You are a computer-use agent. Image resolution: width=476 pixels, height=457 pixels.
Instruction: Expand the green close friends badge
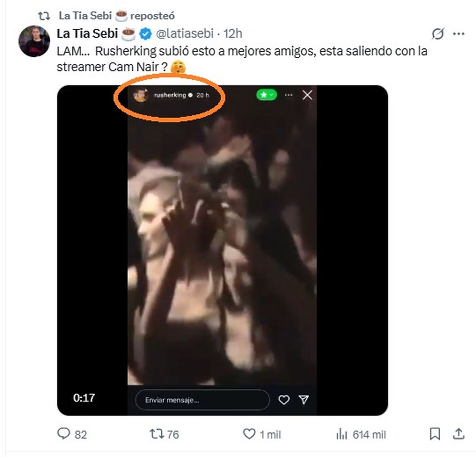click(266, 95)
